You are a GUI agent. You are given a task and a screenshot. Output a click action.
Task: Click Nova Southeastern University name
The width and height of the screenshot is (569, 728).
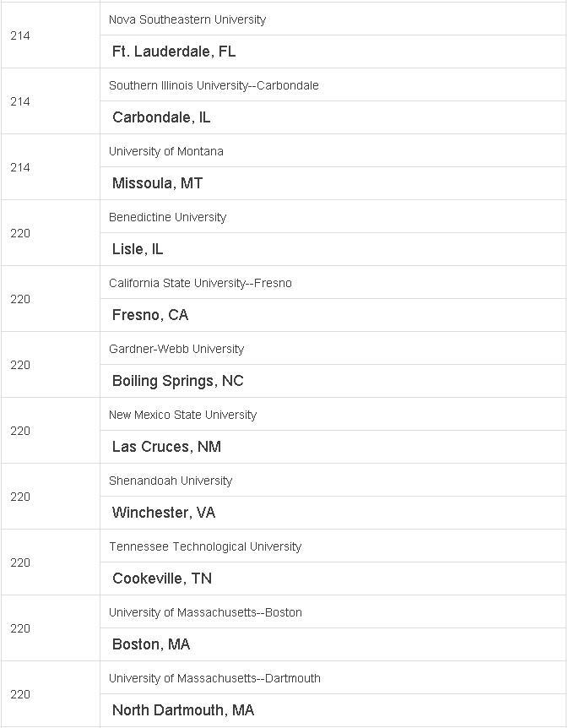tap(187, 19)
